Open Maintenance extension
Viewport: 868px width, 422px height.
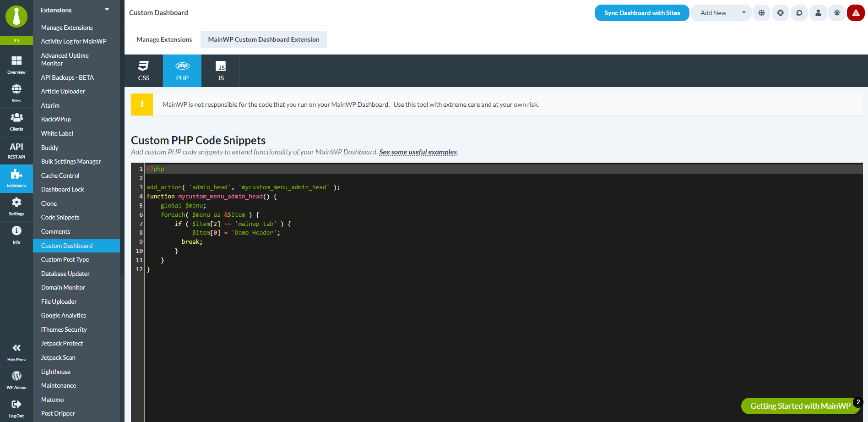pyautogui.click(x=59, y=385)
